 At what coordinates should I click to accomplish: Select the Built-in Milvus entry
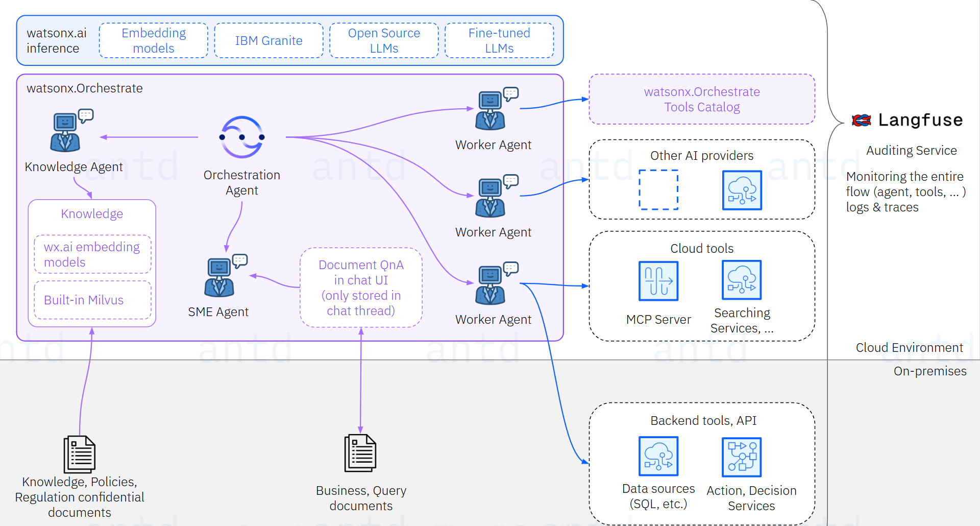click(x=92, y=300)
